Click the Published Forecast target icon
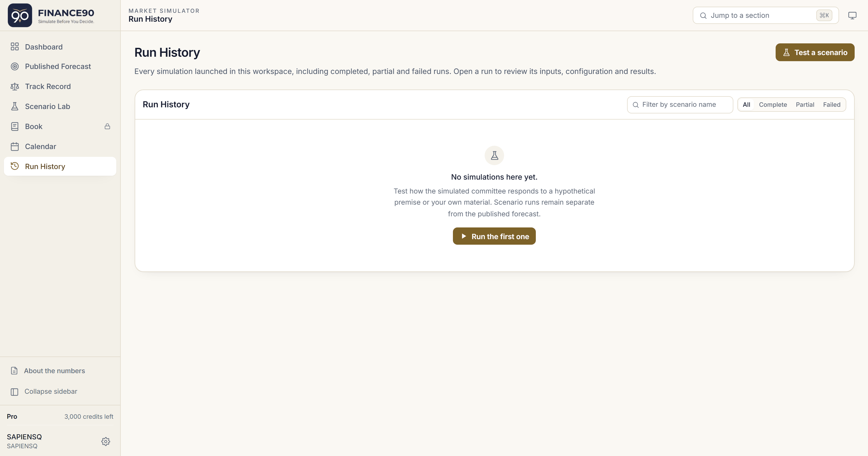 (14, 66)
